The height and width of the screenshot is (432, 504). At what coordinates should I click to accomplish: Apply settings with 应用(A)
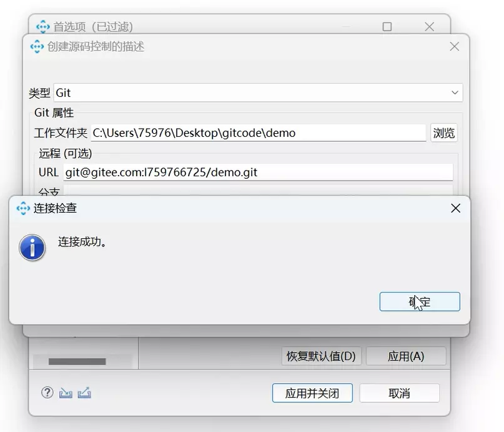[406, 356]
